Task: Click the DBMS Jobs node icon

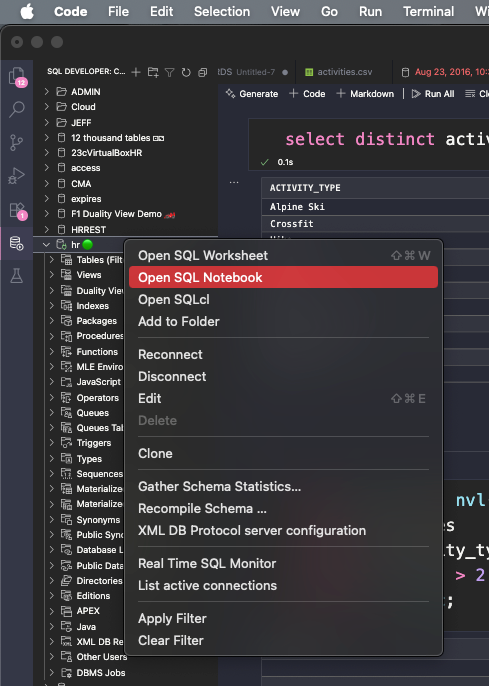Action: (66, 672)
